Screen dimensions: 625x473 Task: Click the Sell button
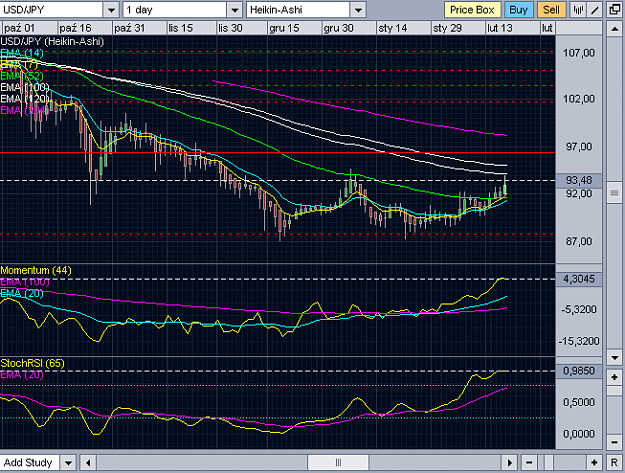pos(551,10)
